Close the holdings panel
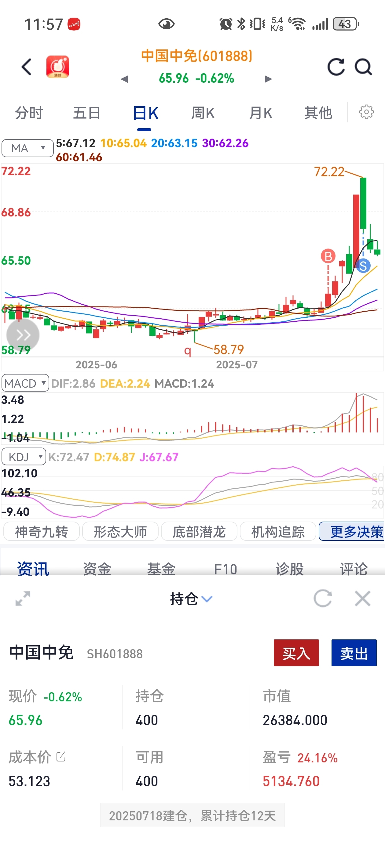 (x=363, y=599)
